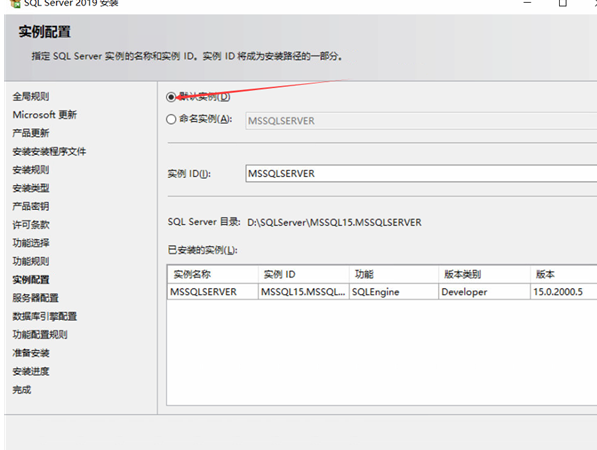
Task: Click the 功能 column header
Action: click(x=394, y=274)
